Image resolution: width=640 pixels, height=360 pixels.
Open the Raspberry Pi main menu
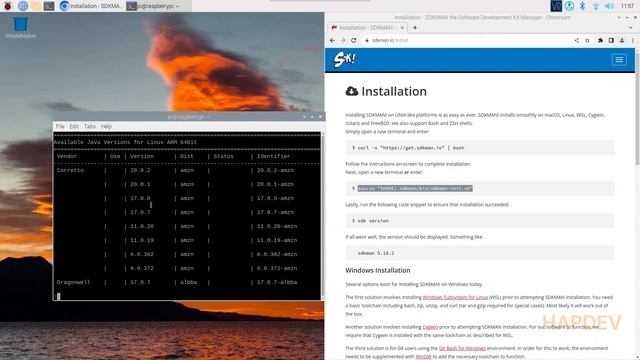pyautogui.click(x=7, y=6)
